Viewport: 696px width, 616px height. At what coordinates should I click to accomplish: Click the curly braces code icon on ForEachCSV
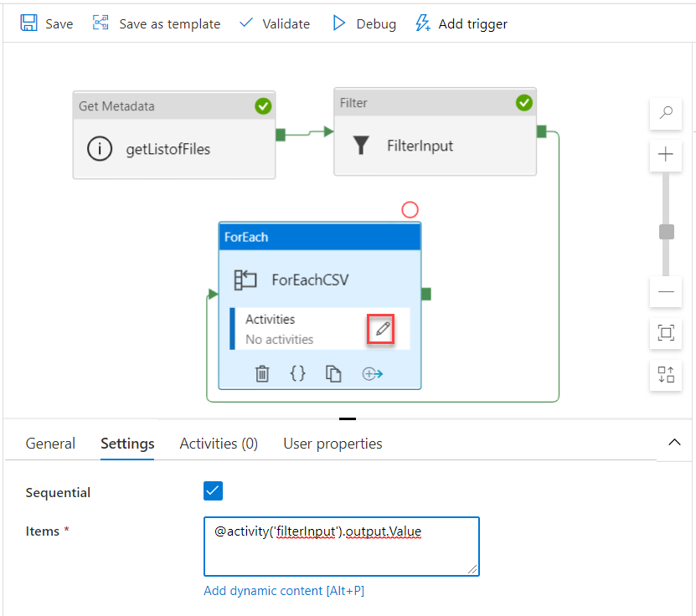tap(297, 373)
